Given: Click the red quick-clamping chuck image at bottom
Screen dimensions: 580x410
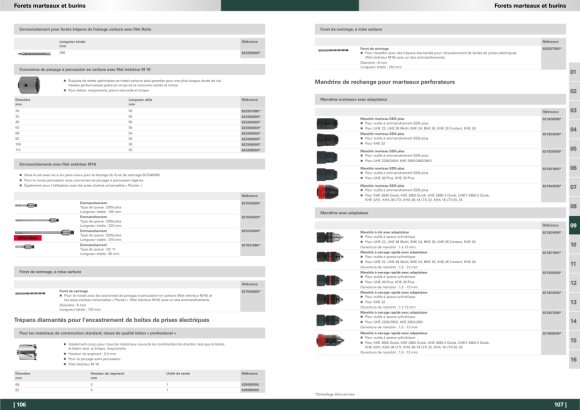Looking at the screenshot, I should click(330, 340).
